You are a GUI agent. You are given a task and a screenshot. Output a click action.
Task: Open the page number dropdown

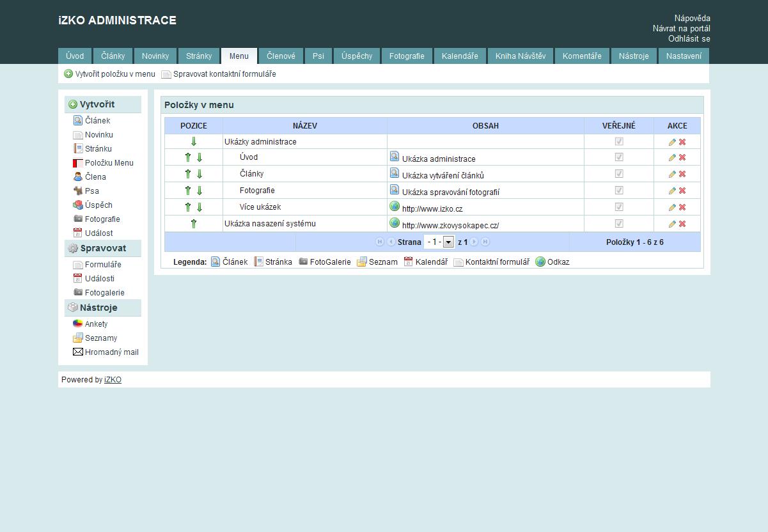[439, 242]
